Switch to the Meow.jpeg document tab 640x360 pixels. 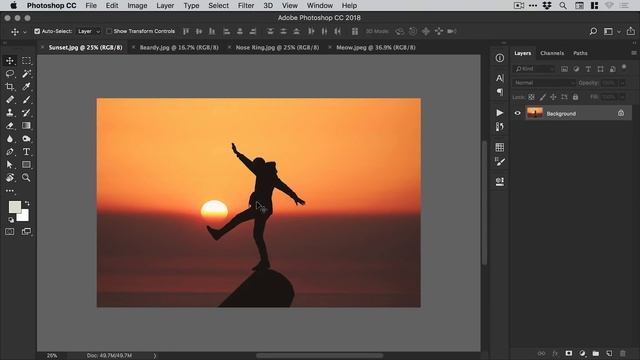tap(376, 47)
